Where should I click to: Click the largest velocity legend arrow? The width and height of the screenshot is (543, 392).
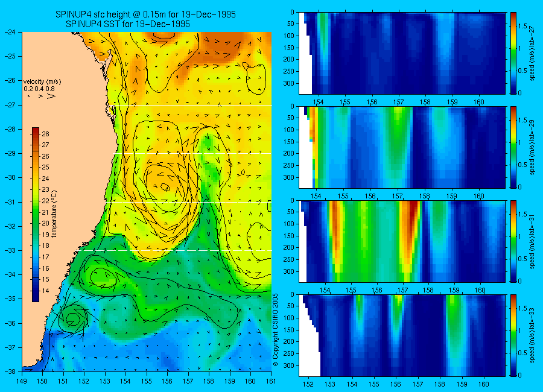tap(51, 96)
